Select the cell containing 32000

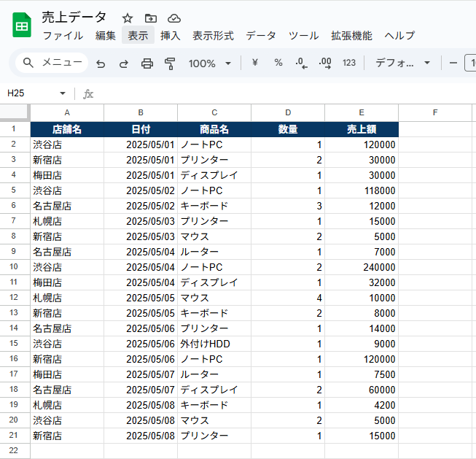point(362,282)
